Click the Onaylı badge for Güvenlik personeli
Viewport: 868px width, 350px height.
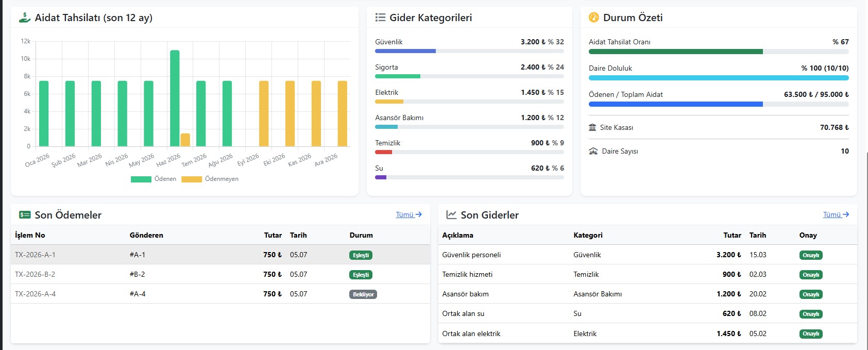click(x=811, y=255)
